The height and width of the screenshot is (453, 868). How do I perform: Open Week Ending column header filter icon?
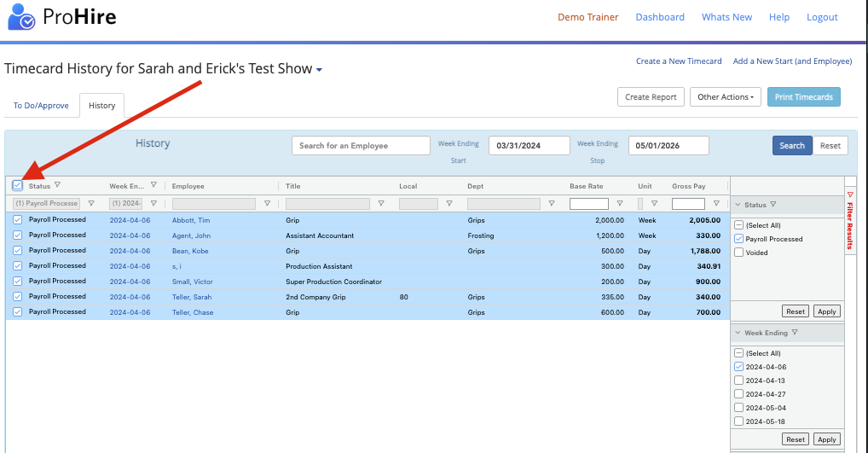click(153, 185)
